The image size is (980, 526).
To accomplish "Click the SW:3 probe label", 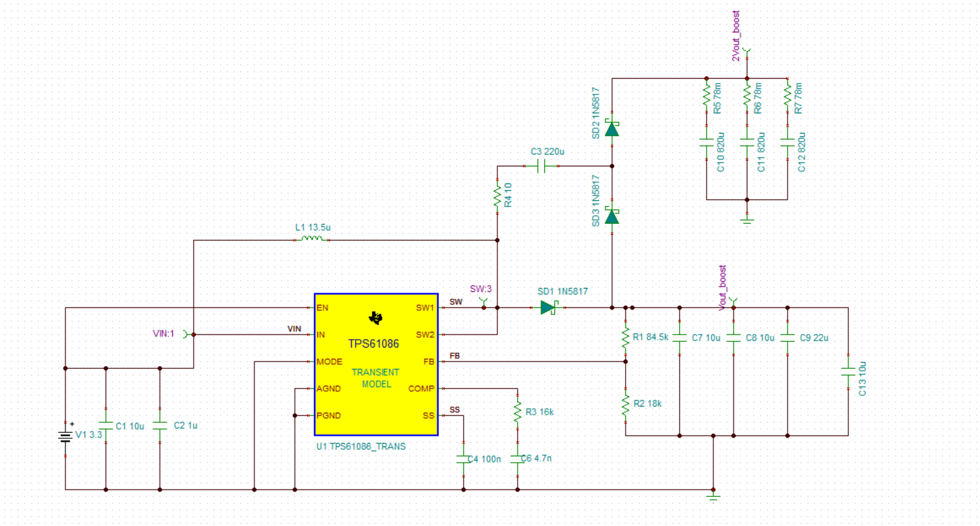I will click(481, 289).
